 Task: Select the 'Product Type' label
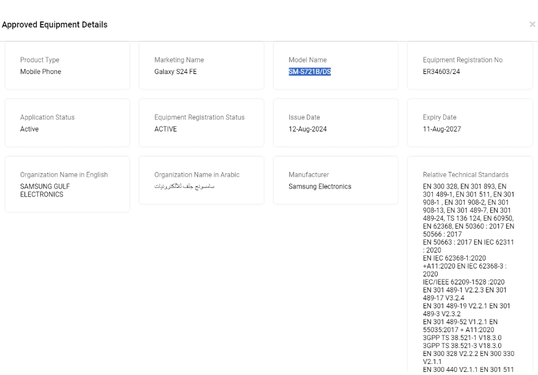(39, 60)
